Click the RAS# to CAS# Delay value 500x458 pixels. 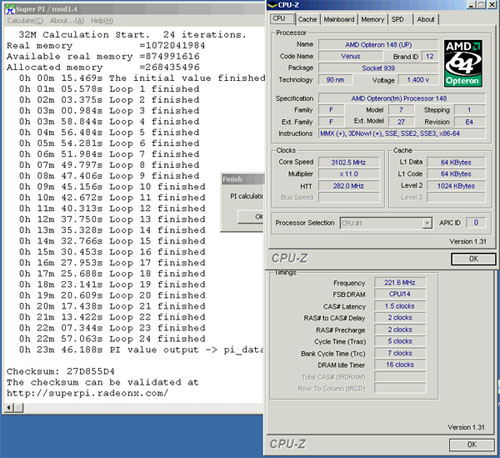[x=400, y=318]
